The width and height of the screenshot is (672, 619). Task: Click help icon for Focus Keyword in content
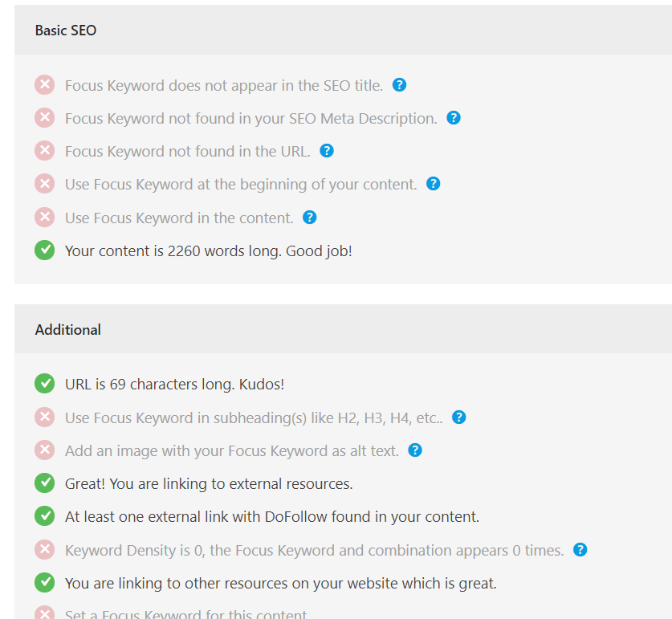point(309,218)
